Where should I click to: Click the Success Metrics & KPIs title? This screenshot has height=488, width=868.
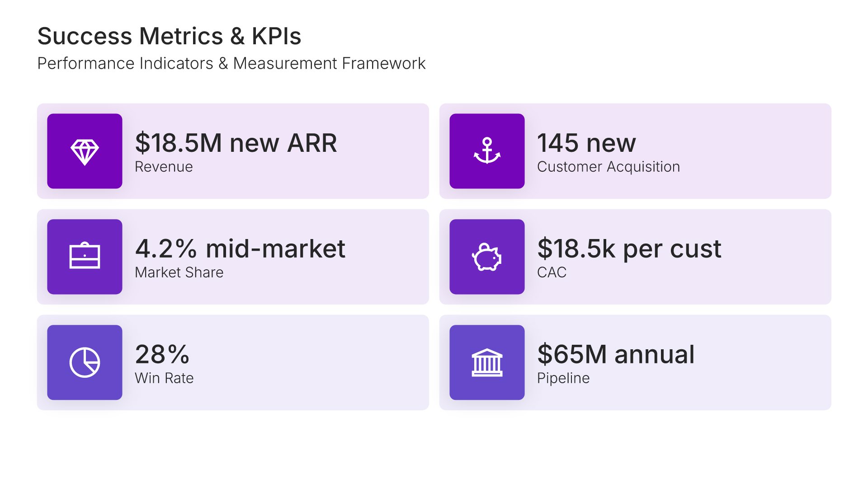169,36
